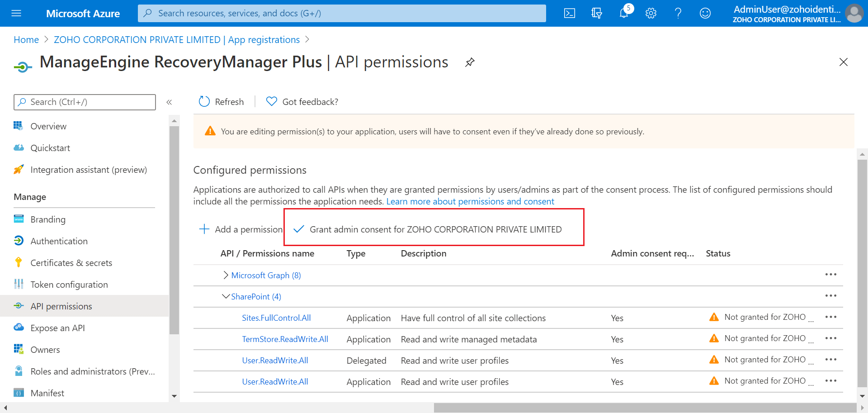Click the feedback smiley icon

click(705, 13)
